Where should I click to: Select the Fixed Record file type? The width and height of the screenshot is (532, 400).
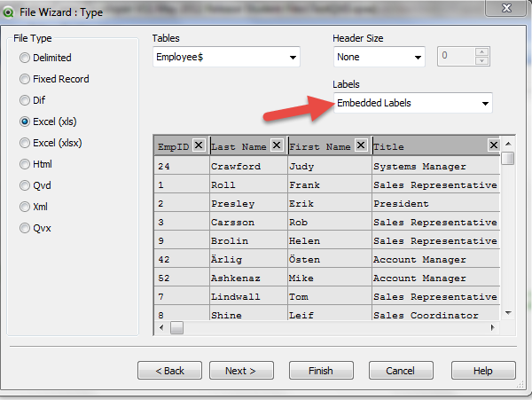coord(54,79)
